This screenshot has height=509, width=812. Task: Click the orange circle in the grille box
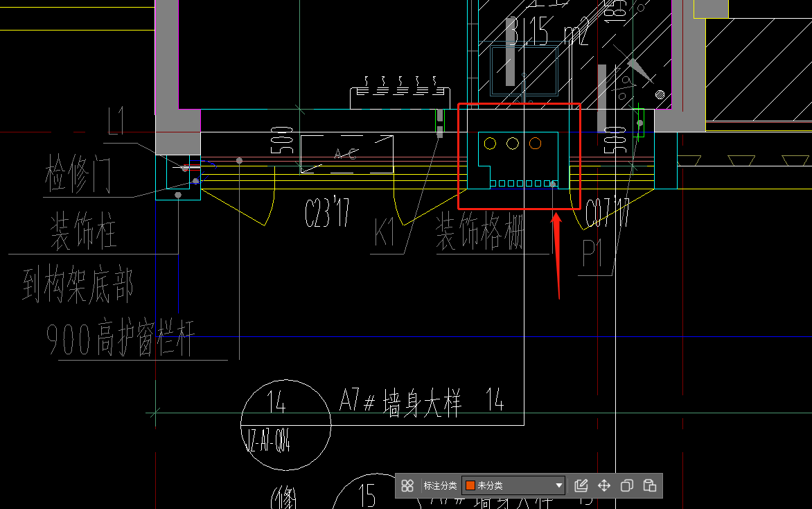click(536, 144)
